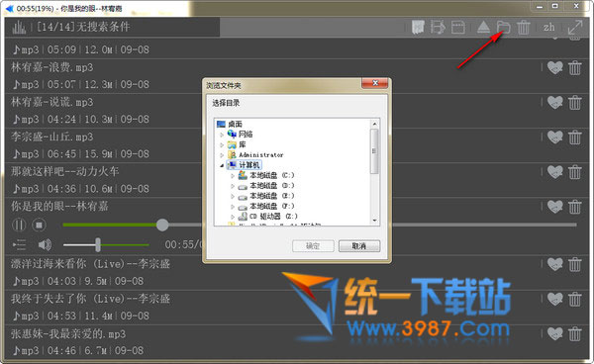Expand the 库 tree node arrow
The height and width of the screenshot is (364, 594).
(x=222, y=144)
